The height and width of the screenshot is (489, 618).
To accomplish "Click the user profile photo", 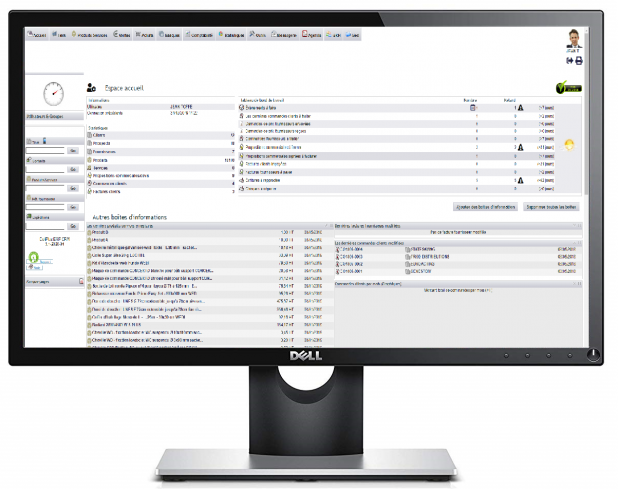I will pyautogui.click(x=574, y=39).
